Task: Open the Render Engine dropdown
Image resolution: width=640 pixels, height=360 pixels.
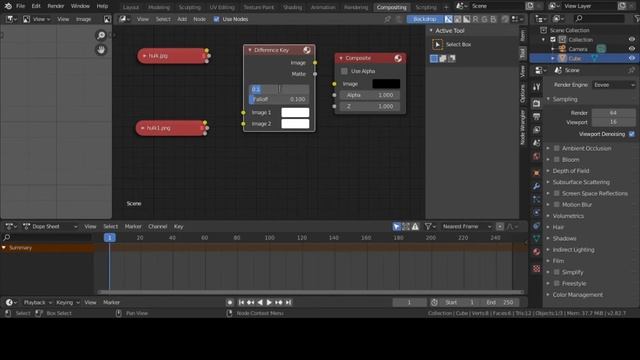Action: (x=614, y=85)
